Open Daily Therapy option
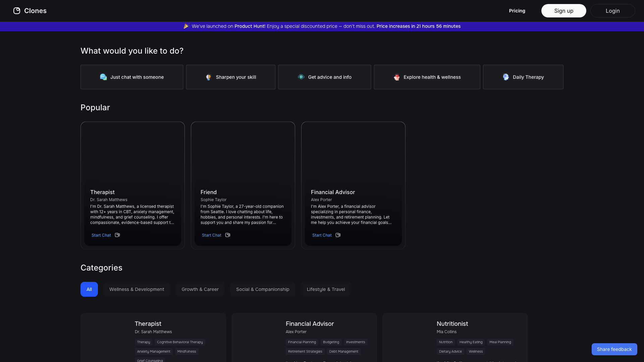Viewport: 644px width, 362px height. 523,77
